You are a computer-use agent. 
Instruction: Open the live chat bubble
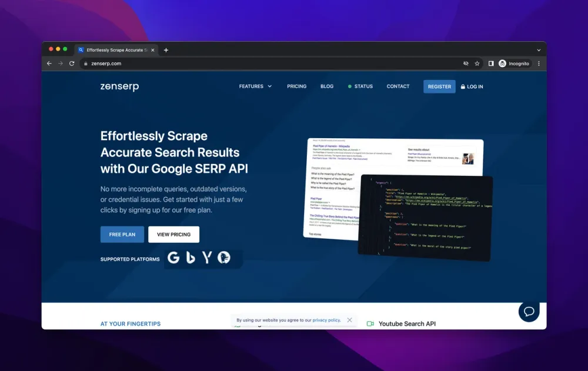[x=529, y=311]
